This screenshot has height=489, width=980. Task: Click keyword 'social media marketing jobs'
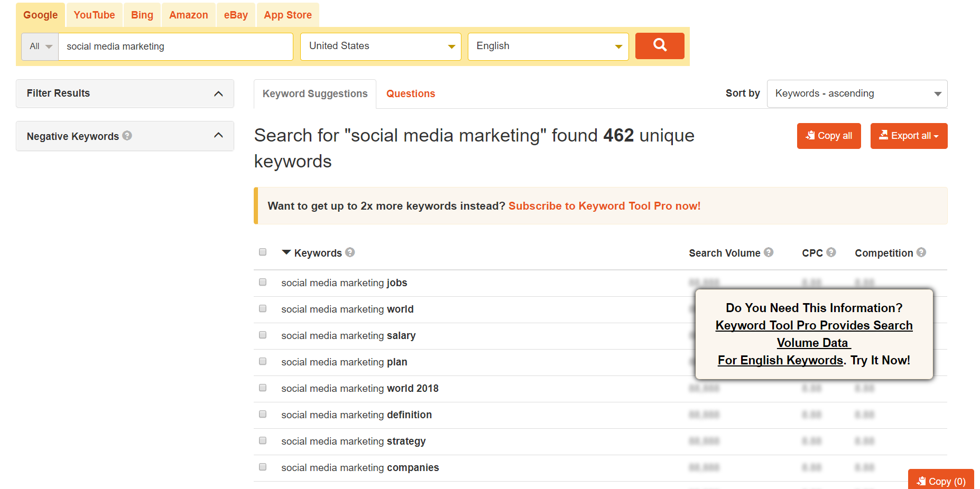344,283
